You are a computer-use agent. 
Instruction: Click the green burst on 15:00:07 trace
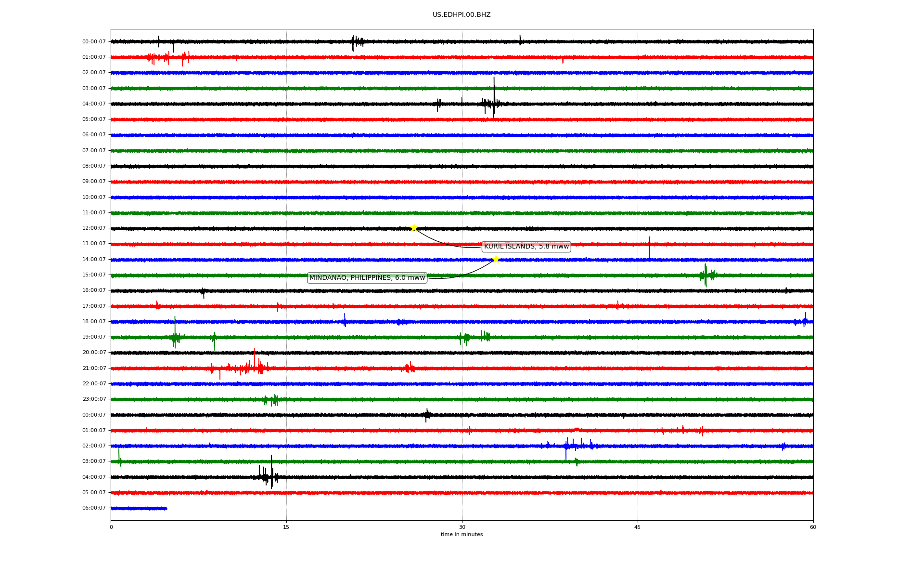click(x=706, y=275)
